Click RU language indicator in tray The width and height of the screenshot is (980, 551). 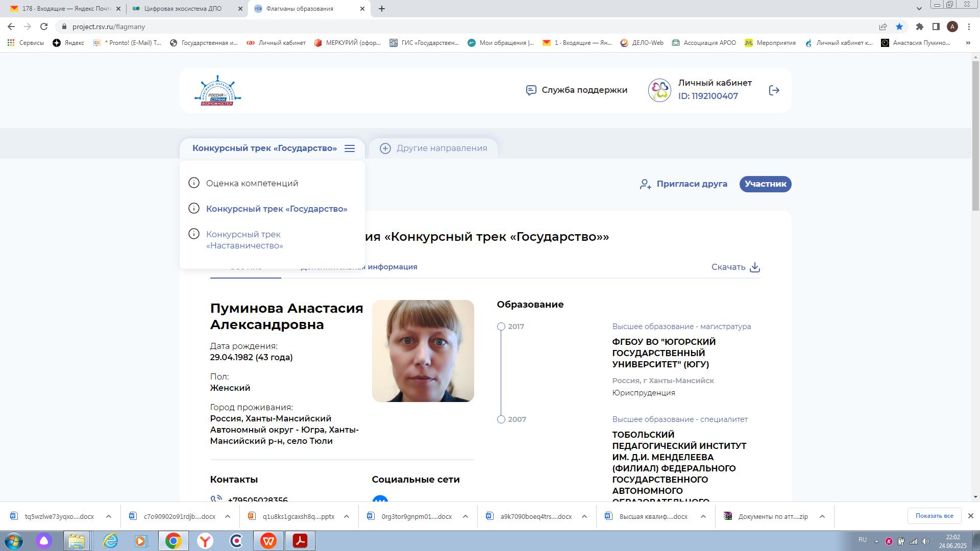(863, 540)
